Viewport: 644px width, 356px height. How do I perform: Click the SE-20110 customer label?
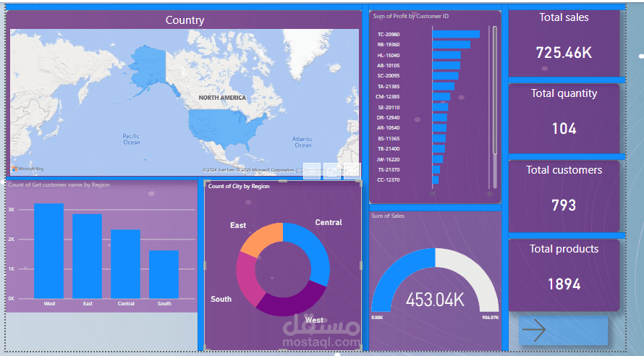[389, 107]
